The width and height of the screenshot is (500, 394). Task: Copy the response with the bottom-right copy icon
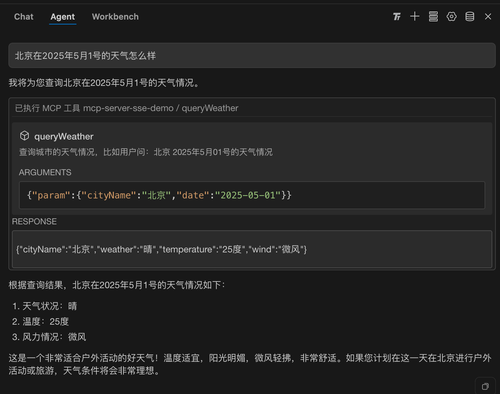(485, 386)
